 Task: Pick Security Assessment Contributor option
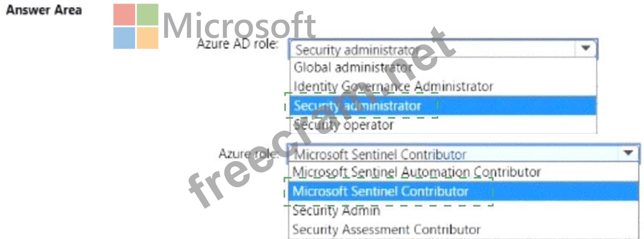tap(386, 229)
